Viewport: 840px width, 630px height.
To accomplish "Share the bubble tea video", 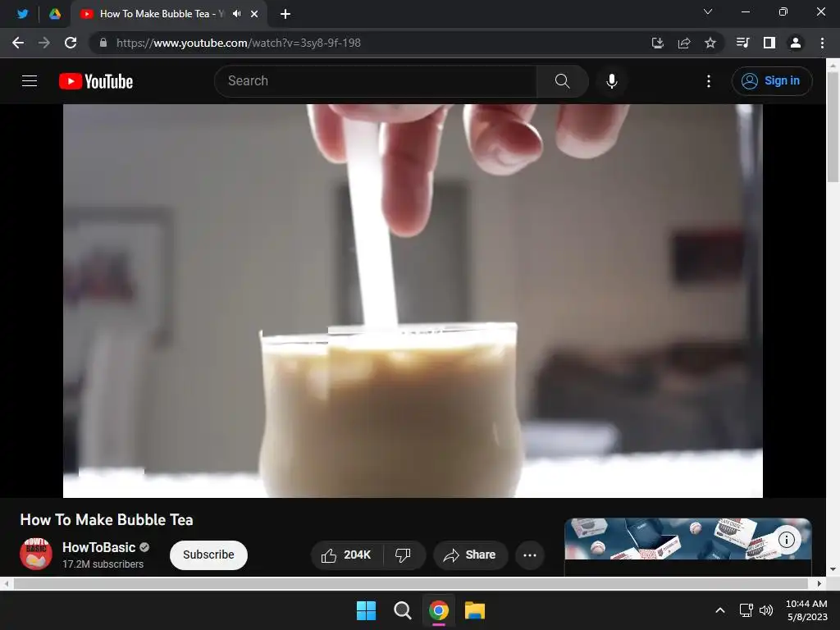I will coord(470,555).
